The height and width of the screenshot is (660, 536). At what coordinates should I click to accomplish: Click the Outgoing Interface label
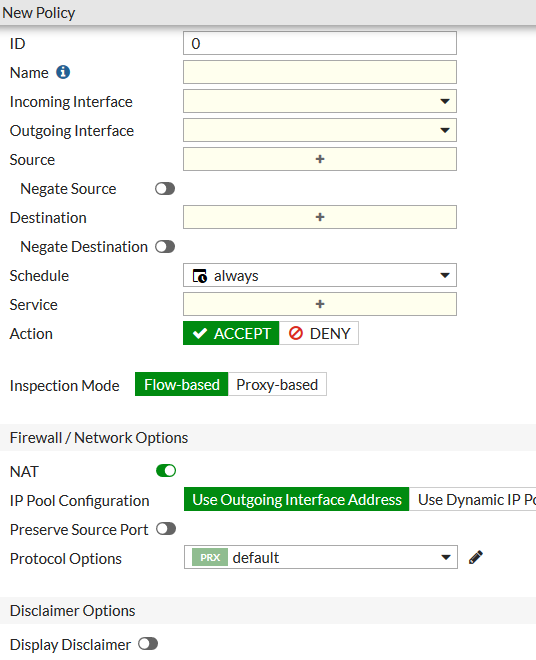[x=72, y=131]
